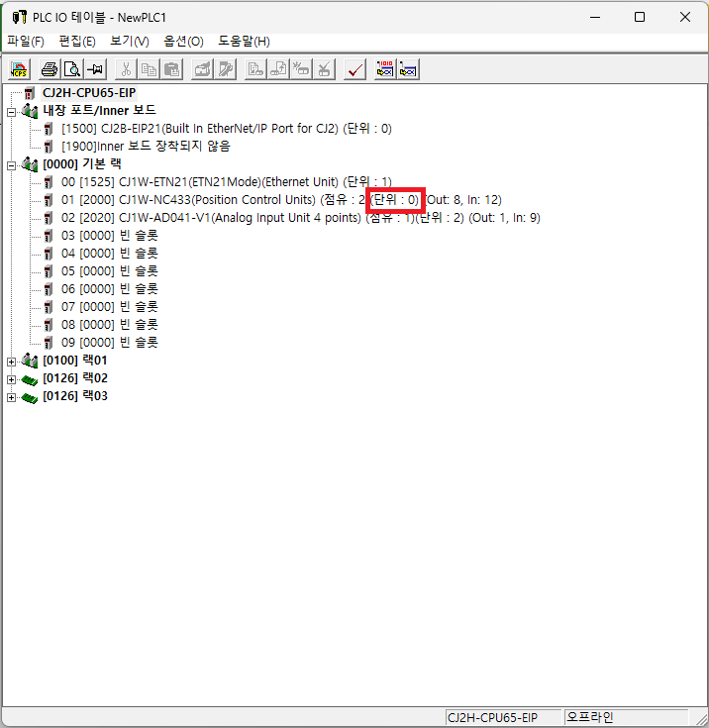Select the 08 [0000] 빈 슬롯 row

click(110, 325)
